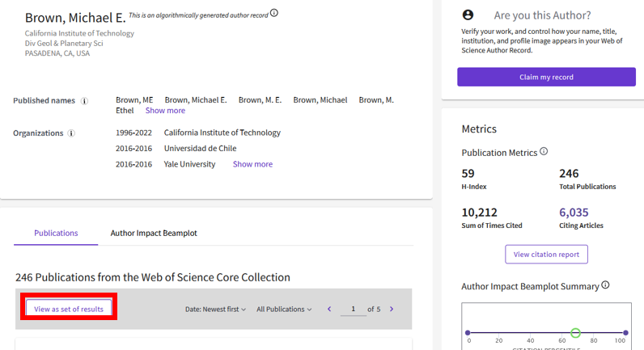Click the author profile avatar icon

pos(468,15)
